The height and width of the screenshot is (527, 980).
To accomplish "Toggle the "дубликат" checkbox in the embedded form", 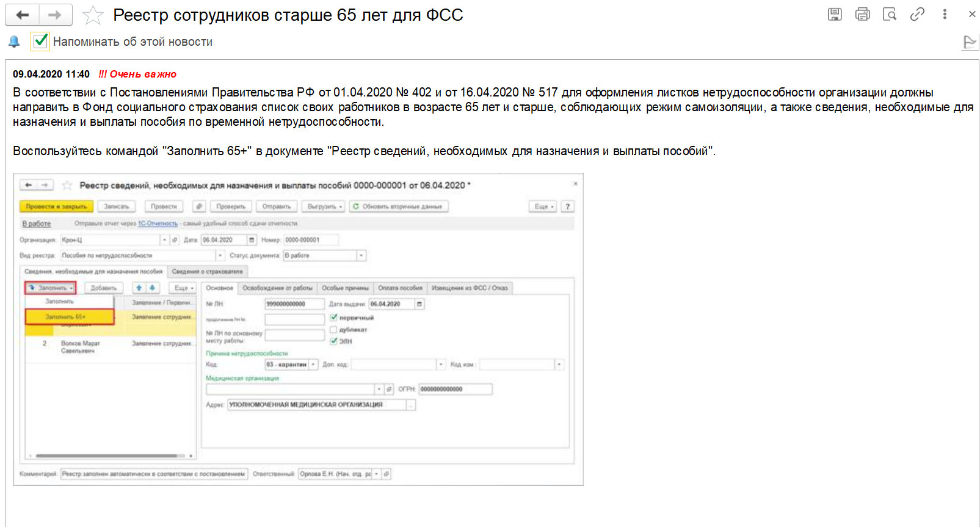I will pyautogui.click(x=333, y=329).
